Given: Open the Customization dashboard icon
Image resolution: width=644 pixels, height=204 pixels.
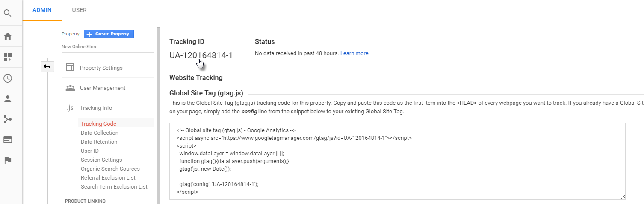Looking at the screenshot, I should [7, 57].
